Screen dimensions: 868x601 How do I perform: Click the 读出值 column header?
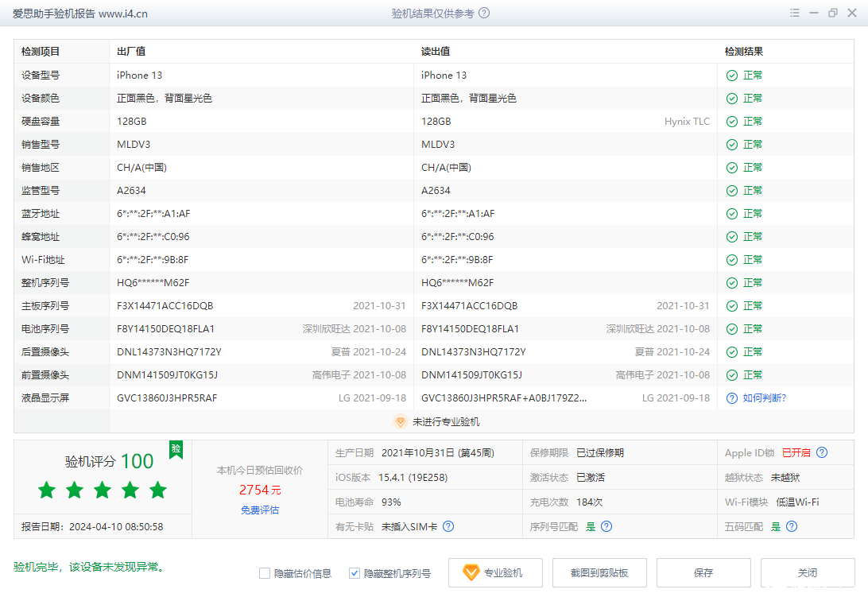point(436,52)
